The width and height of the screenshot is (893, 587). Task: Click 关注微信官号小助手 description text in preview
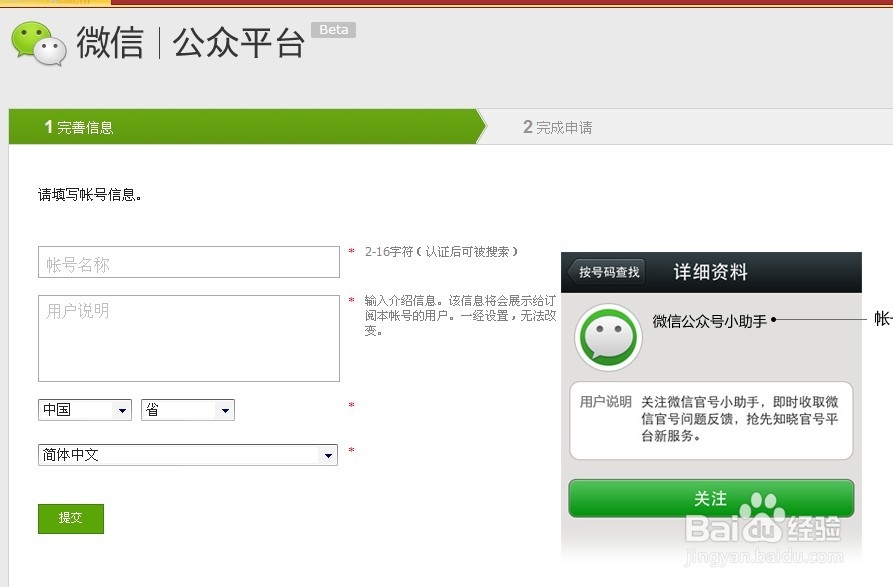[x=740, y=419]
